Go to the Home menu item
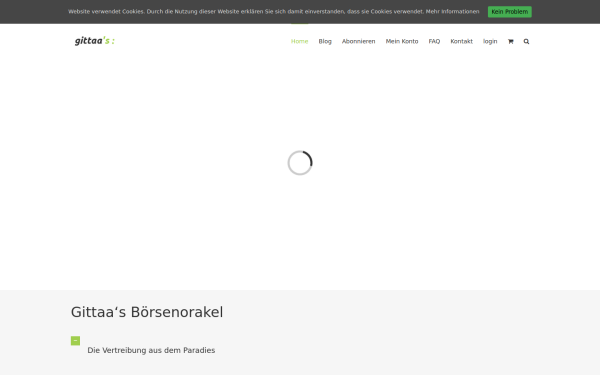600x375 pixels. coord(299,41)
